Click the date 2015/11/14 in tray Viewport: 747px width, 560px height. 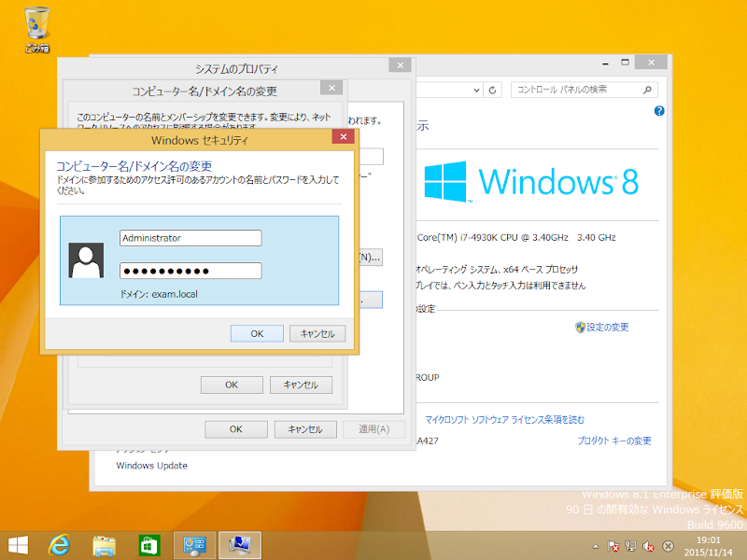tap(709, 553)
